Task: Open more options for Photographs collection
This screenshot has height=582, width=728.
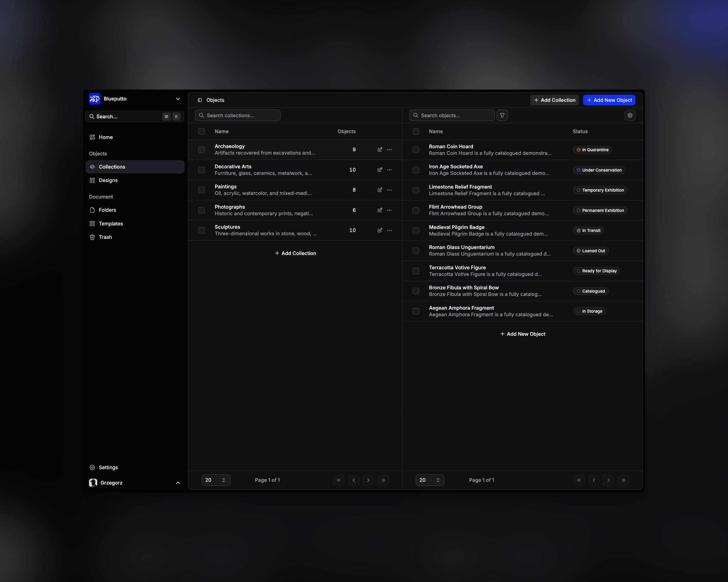Action: (x=389, y=210)
